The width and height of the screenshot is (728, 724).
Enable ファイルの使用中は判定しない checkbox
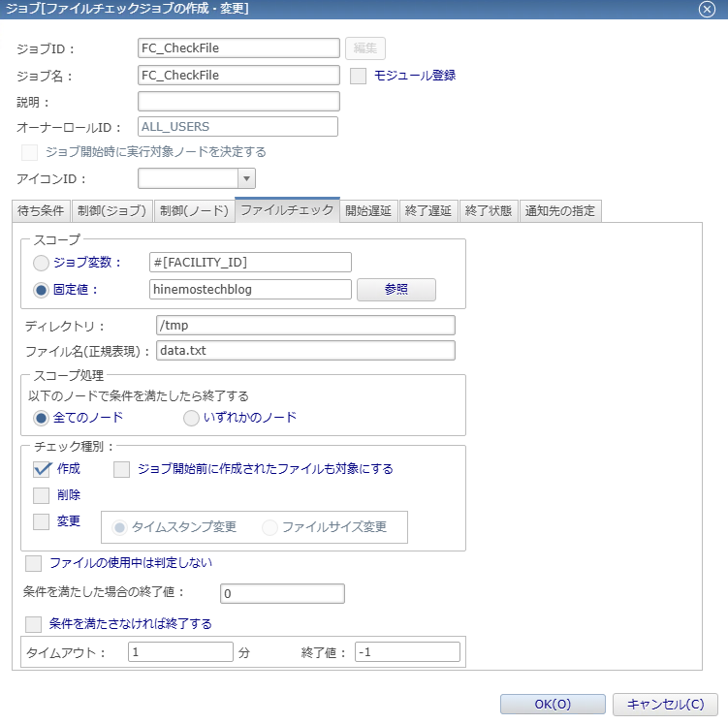click(34, 562)
